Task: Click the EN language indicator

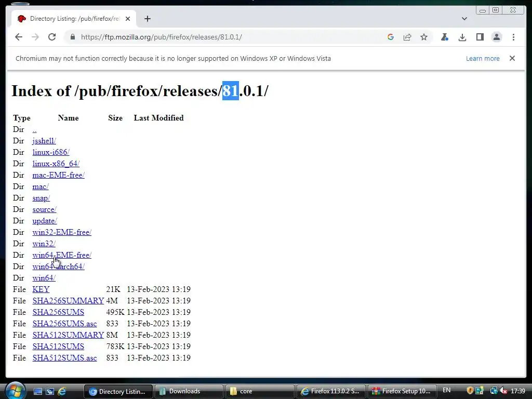Action: [x=446, y=390]
